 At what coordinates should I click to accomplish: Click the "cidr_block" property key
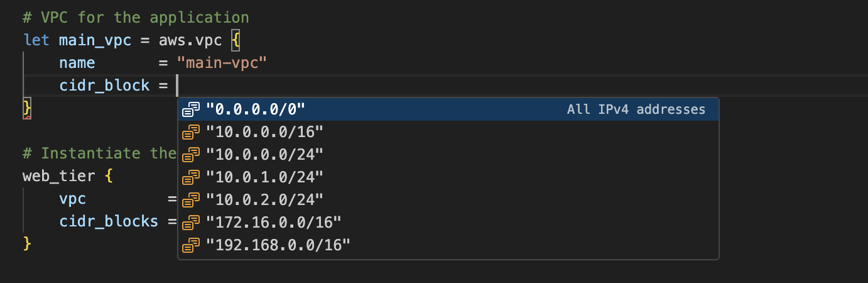point(104,86)
